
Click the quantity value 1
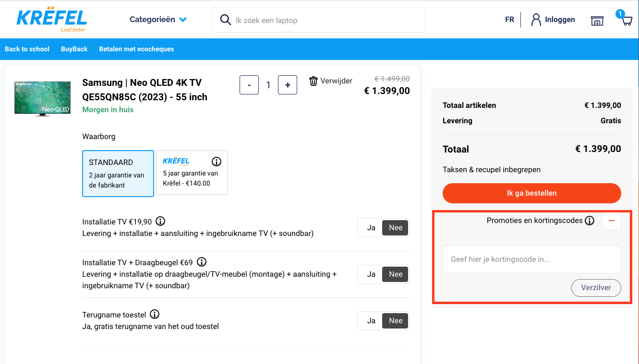point(268,85)
